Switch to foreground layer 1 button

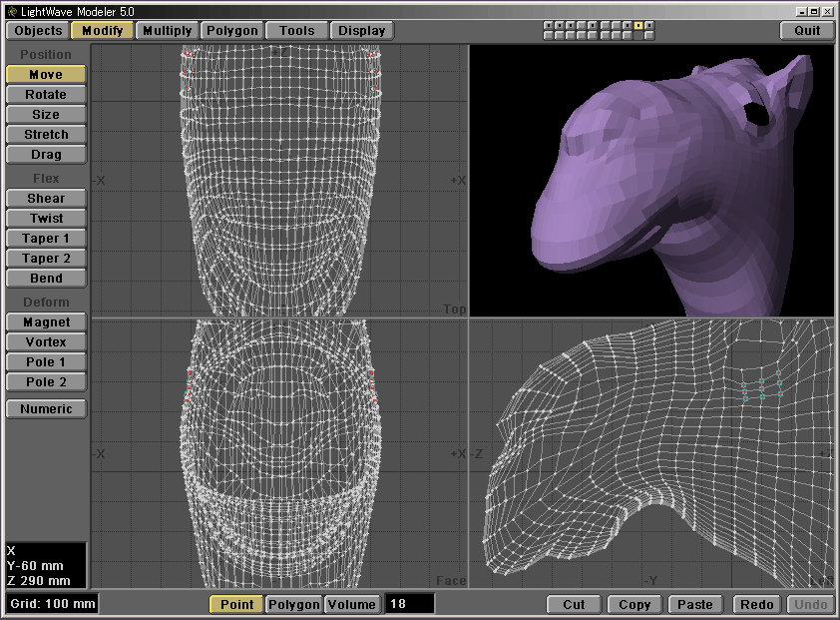[549, 25]
